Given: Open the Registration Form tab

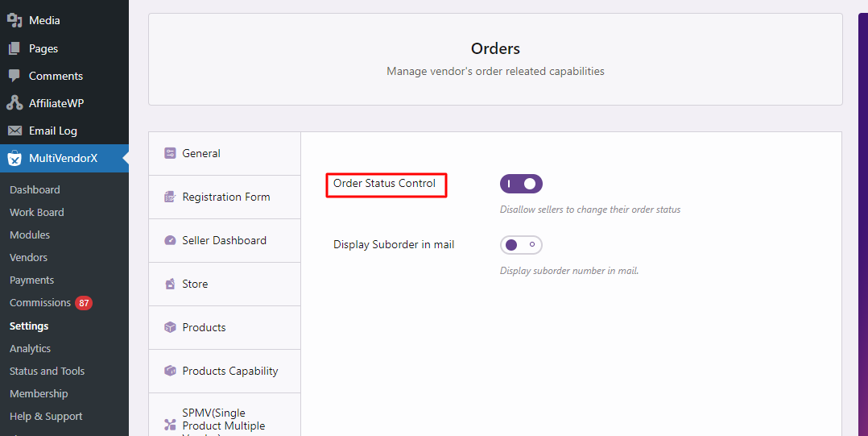Looking at the screenshot, I should point(225,197).
